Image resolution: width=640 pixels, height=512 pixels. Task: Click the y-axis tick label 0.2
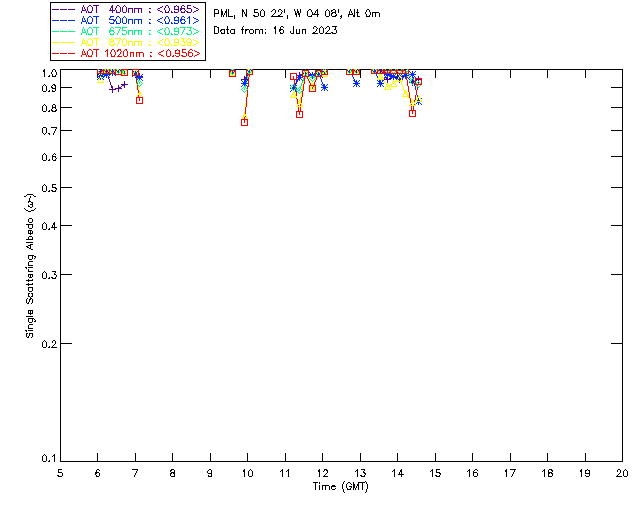pos(46,343)
